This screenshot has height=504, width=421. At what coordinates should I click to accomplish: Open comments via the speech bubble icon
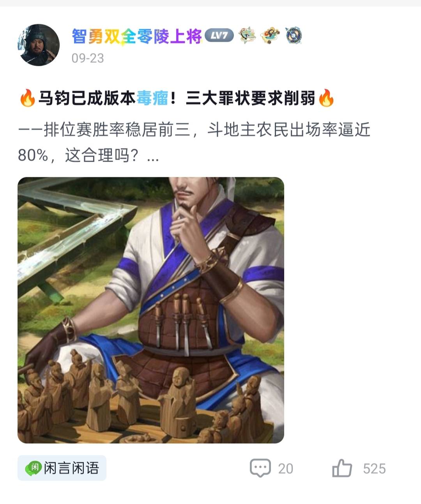pyautogui.click(x=260, y=468)
